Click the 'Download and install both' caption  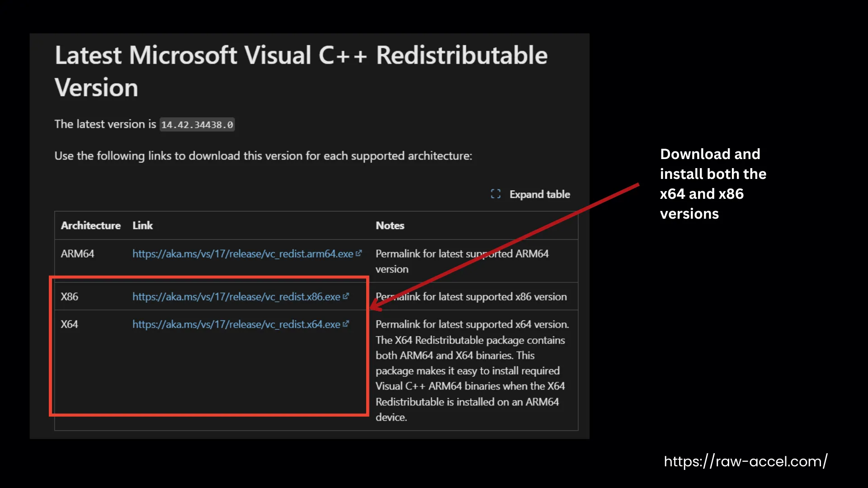713,184
